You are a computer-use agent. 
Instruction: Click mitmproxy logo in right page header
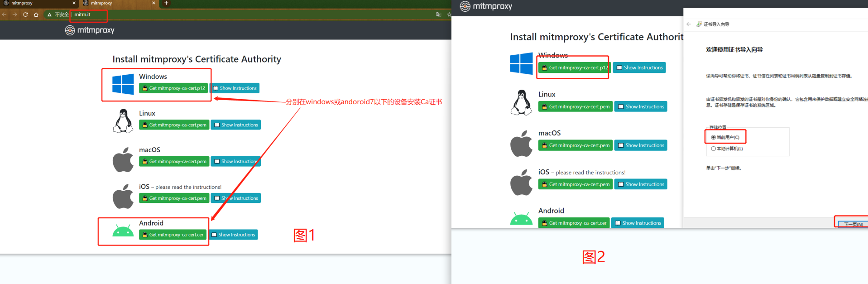click(486, 6)
